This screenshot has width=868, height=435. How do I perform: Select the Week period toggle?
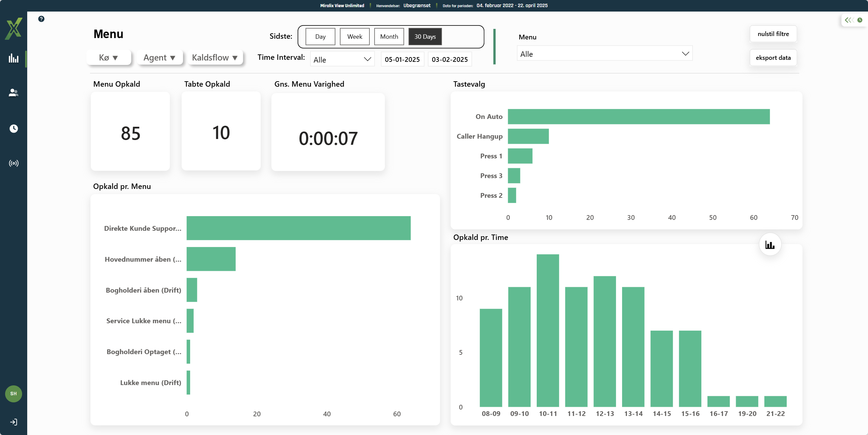tap(354, 37)
